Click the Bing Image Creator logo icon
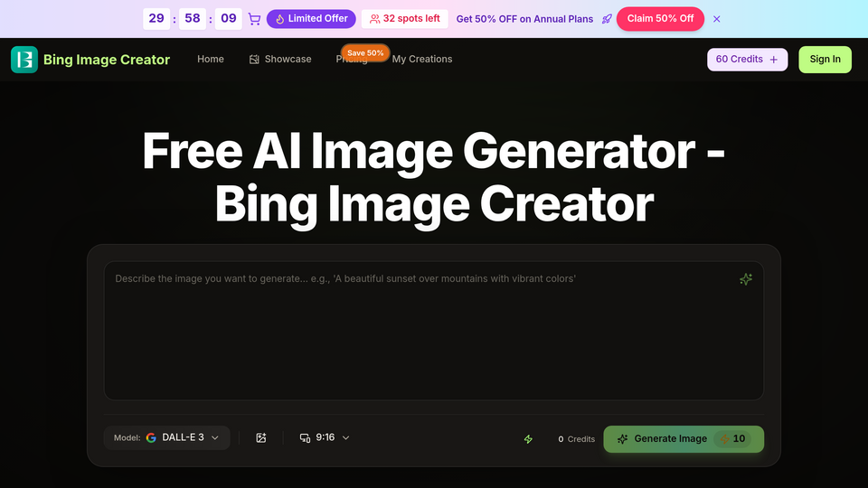Image resolution: width=868 pixels, height=488 pixels. (24, 60)
